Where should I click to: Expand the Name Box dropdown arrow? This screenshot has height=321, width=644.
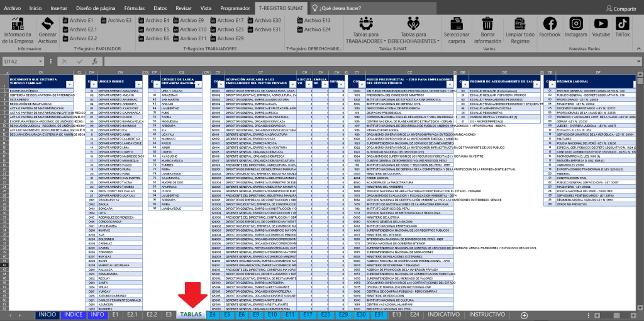[41, 62]
